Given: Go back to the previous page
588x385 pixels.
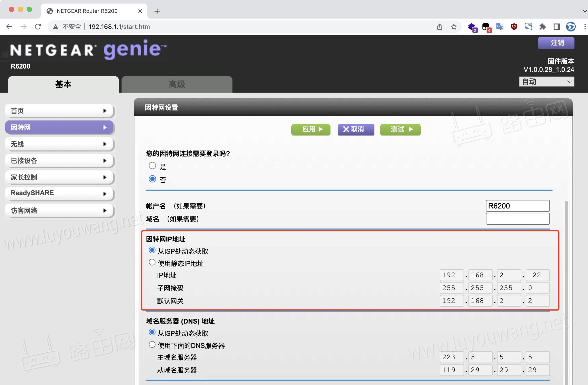Looking at the screenshot, I should tap(9, 26).
